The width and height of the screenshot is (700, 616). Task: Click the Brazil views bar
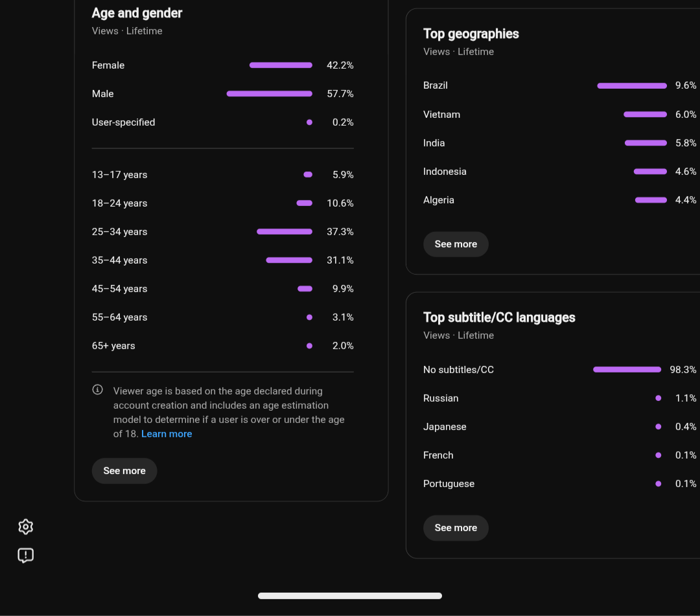pyautogui.click(x=632, y=86)
